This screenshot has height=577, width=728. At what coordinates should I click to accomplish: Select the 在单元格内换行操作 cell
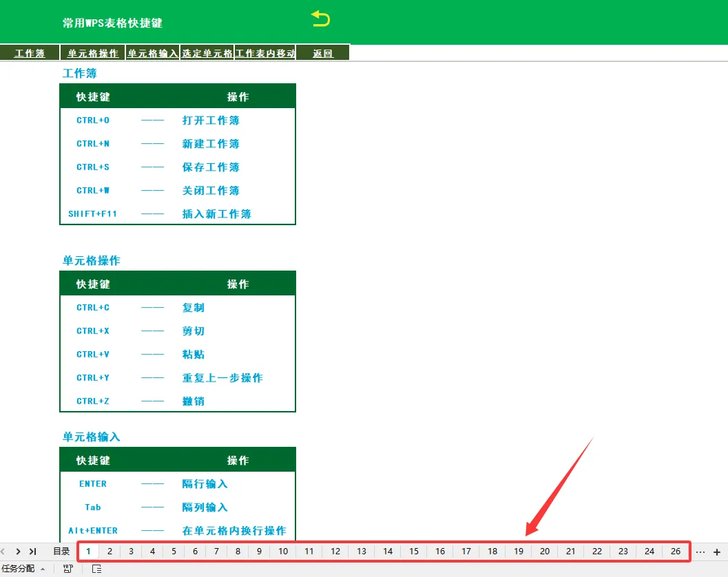click(x=234, y=531)
